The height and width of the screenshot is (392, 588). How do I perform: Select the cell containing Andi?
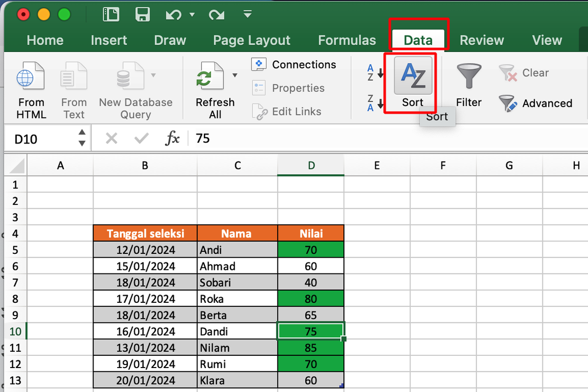[237, 249]
